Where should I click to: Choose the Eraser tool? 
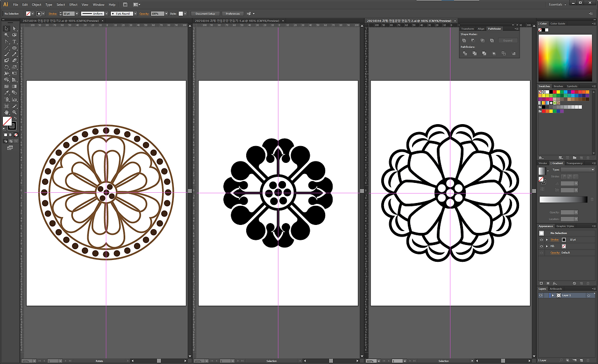14,61
